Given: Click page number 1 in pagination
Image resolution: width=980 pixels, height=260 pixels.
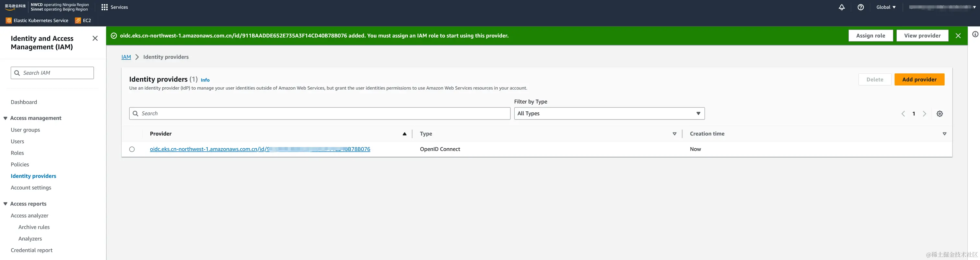Looking at the screenshot, I should 914,114.
